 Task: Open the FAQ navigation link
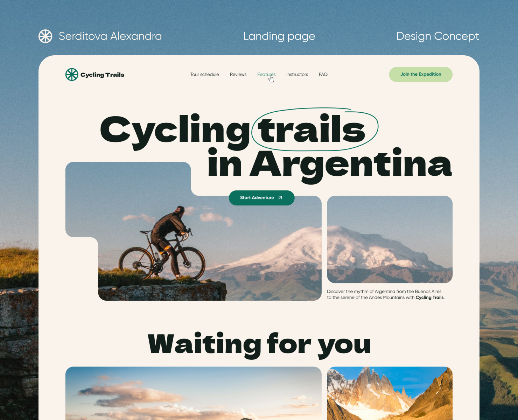coord(323,75)
